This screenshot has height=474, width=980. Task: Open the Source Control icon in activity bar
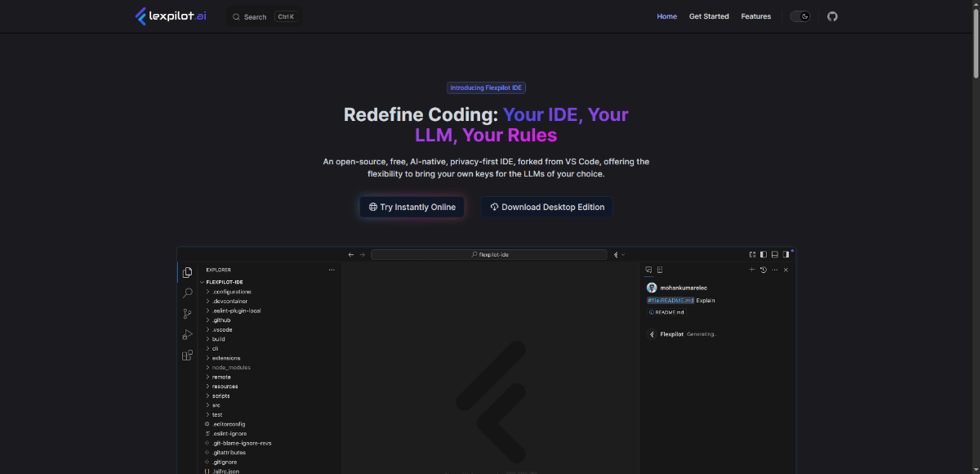[x=188, y=313]
